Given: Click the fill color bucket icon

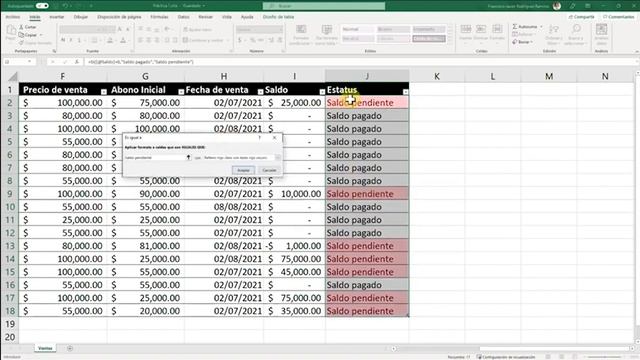Looking at the screenshot, I should click(x=110, y=40).
